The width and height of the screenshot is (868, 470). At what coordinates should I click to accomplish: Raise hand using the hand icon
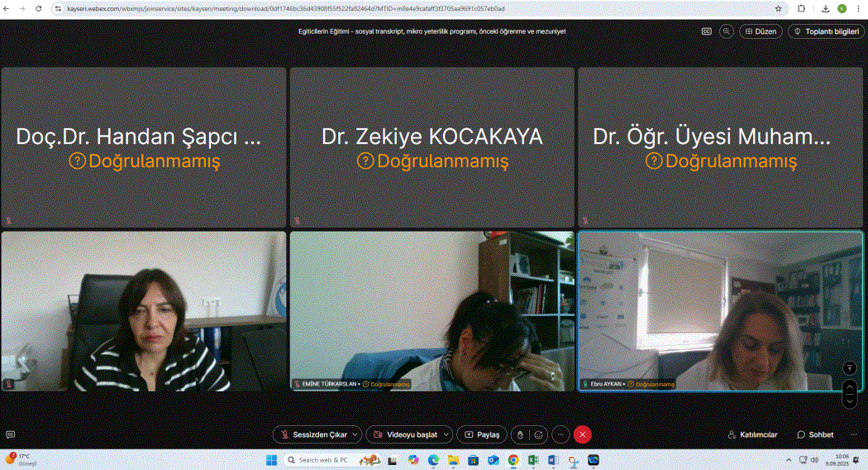519,434
